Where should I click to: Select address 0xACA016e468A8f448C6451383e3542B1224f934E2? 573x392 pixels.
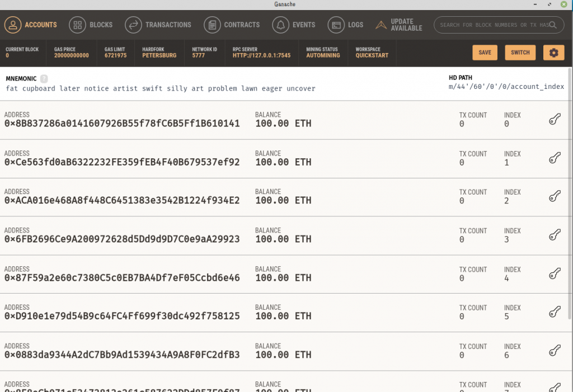coord(122,201)
